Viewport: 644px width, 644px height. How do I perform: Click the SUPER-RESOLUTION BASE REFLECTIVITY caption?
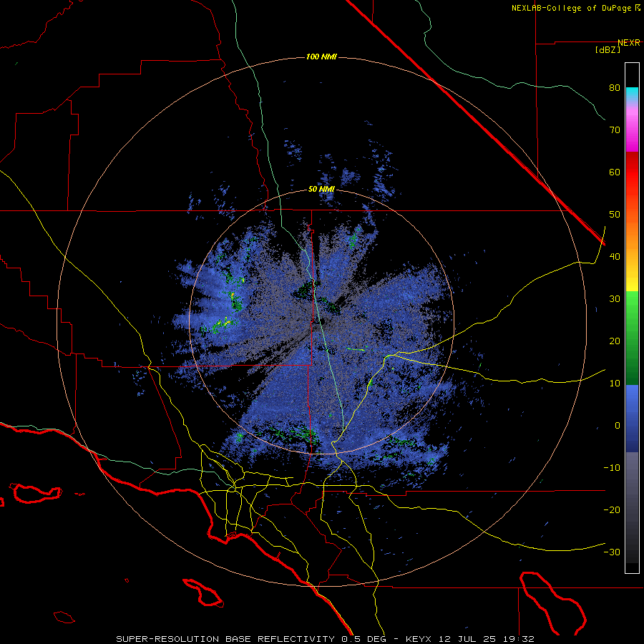click(225, 639)
